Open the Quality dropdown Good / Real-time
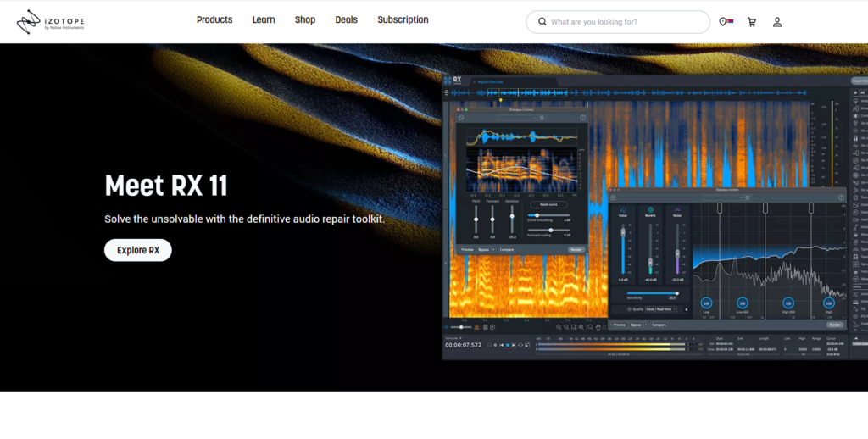Viewport: 868px width, 439px height. [x=663, y=309]
